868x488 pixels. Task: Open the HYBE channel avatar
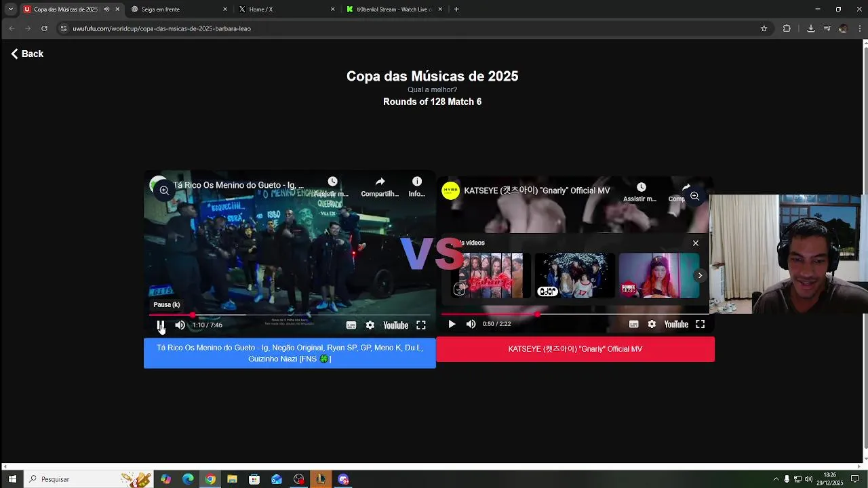pos(450,190)
